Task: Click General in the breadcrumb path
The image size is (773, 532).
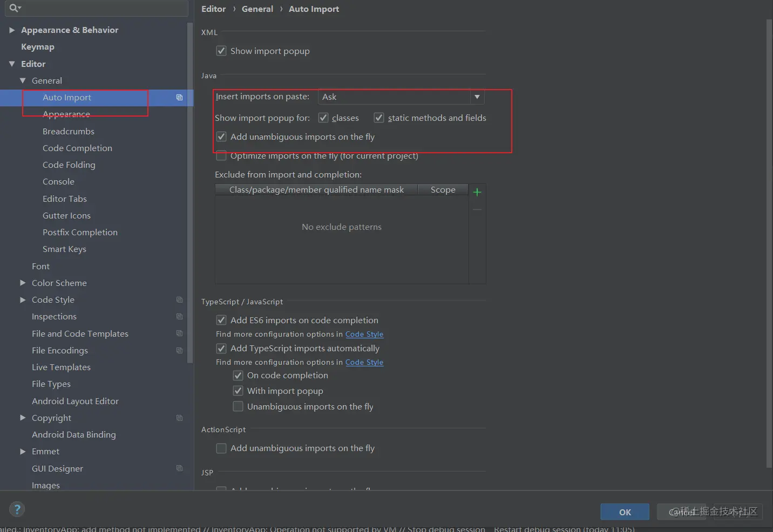Action: pyautogui.click(x=257, y=9)
